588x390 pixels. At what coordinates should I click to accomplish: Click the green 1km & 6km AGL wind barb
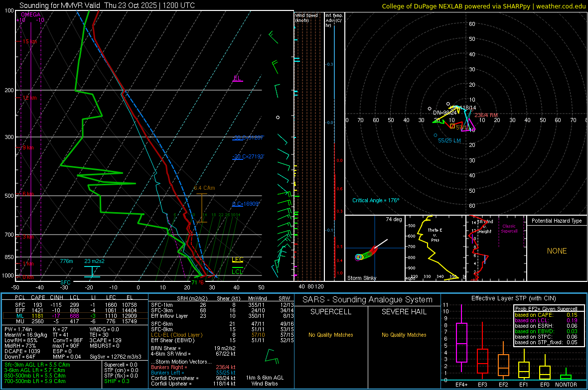[272, 356]
